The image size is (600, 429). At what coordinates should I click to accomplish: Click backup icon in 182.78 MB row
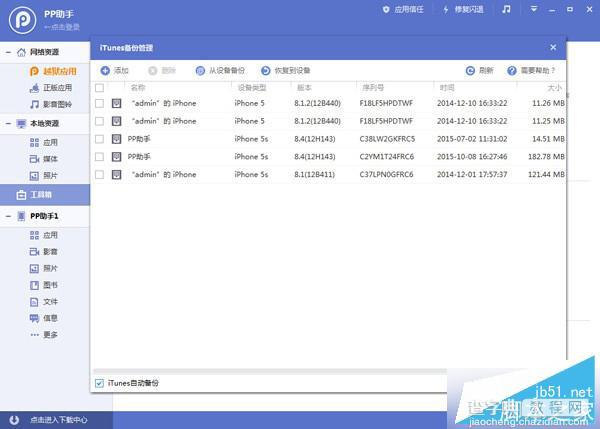point(116,157)
